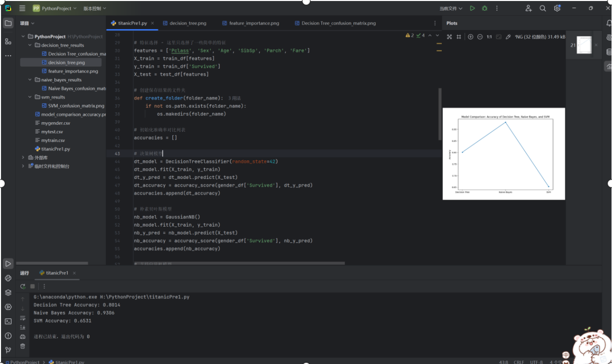Open Search Everywhere magnifier icon

click(x=543, y=9)
